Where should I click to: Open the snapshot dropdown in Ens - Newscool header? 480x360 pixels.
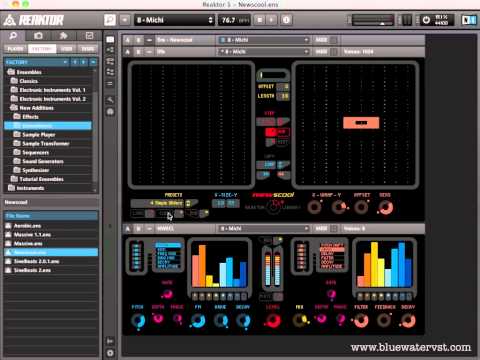click(x=263, y=40)
